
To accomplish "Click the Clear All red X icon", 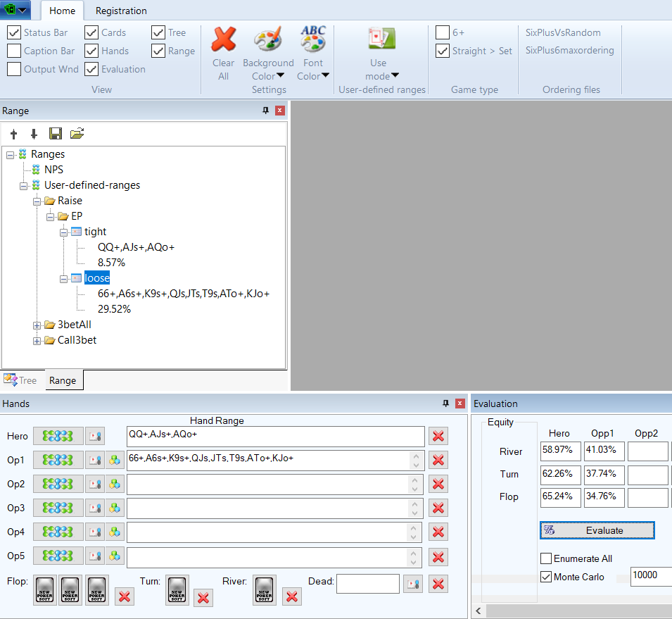I will click(224, 39).
